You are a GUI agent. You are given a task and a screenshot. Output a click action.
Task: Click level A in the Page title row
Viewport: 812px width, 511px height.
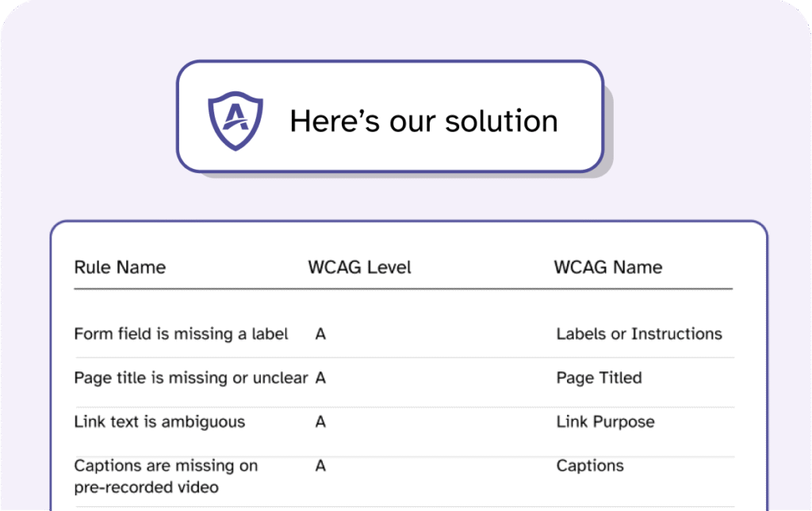[x=320, y=378]
